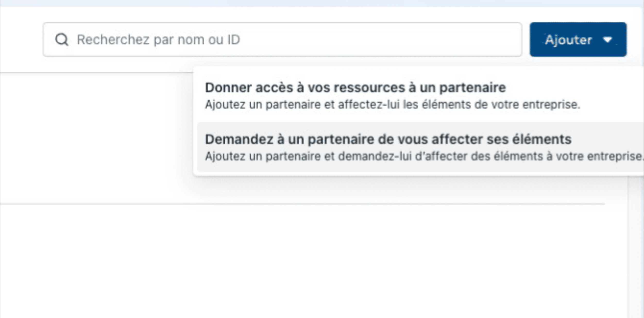Screen dimensions: 644x318
Task: Click description 'demandez-lui d'affecter des éléments à votre entreprise'
Action: [x=489, y=156]
